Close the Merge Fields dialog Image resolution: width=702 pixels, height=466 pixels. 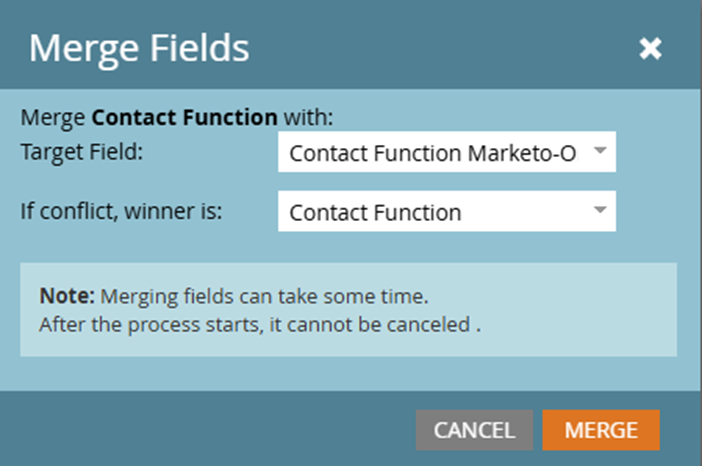click(650, 49)
